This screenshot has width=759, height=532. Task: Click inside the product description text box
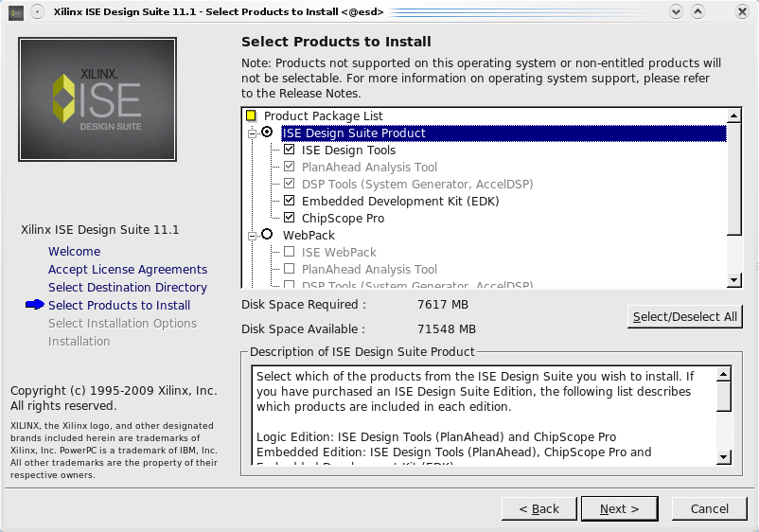484,416
